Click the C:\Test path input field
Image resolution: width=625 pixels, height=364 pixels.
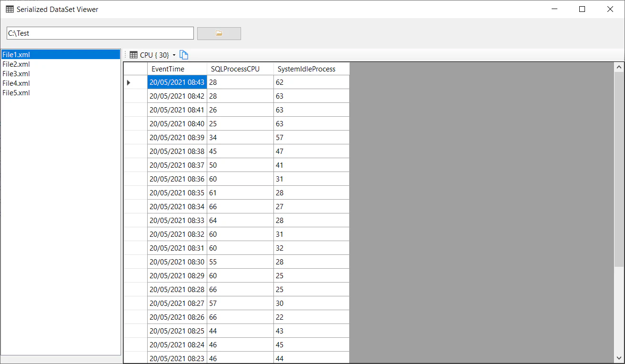click(100, 33)
